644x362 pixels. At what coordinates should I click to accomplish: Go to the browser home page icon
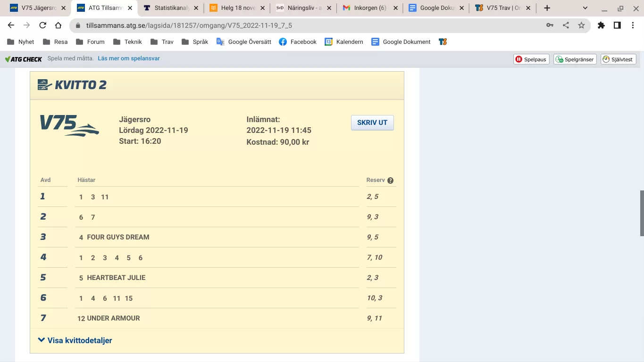[x=58, y=25]
